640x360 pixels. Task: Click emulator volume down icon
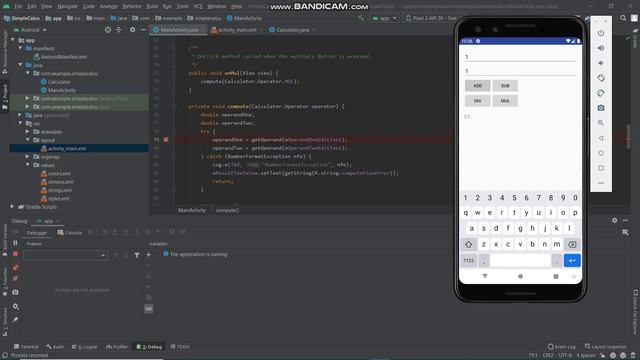[601, 63]
